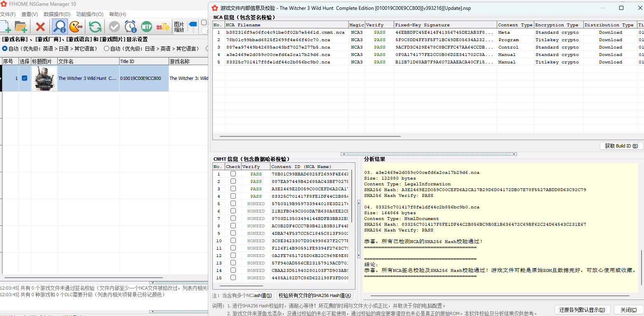Click the 关闭(C) button
This screenshot has width=644, height=316.
tap(629, 310)
